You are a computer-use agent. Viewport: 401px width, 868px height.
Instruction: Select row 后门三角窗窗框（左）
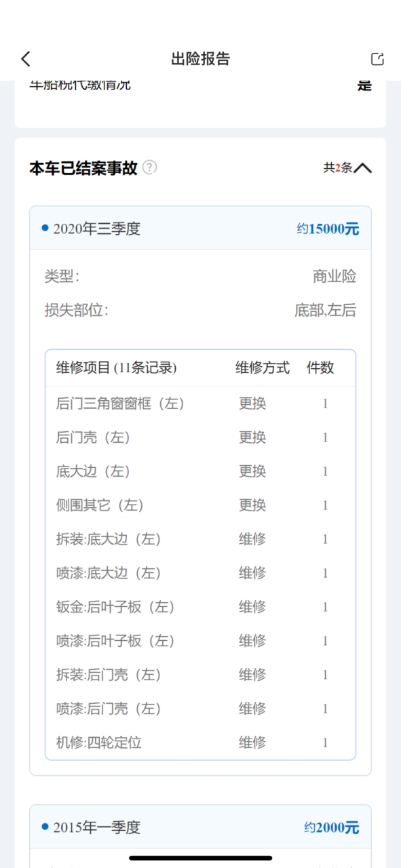200,403
